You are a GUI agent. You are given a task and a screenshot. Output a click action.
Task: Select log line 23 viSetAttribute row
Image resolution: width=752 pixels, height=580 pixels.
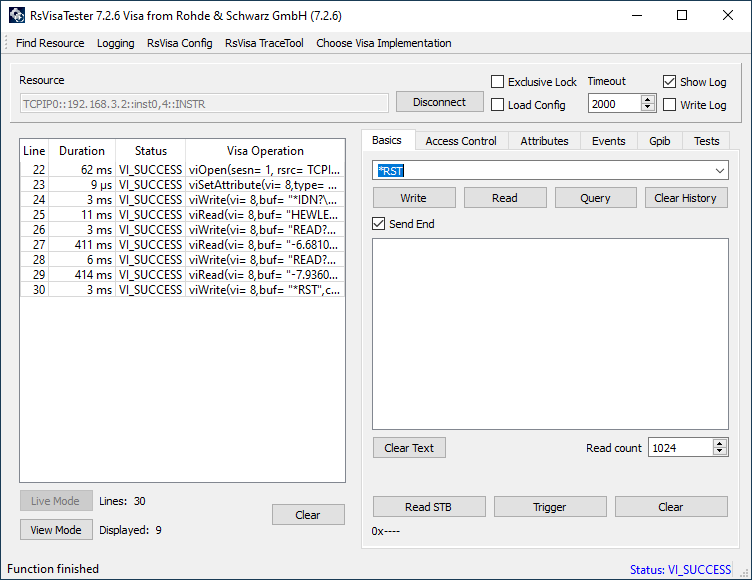coord(182,185)
